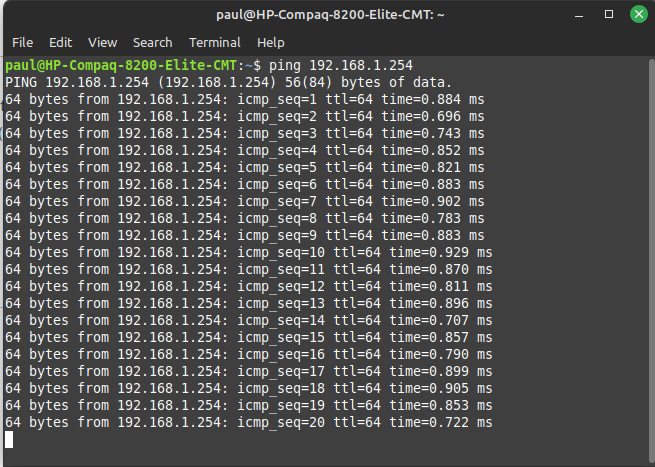
Task: Click the icmp_seq=14 time=0.707 line
Action: click(x=248, y=320)
